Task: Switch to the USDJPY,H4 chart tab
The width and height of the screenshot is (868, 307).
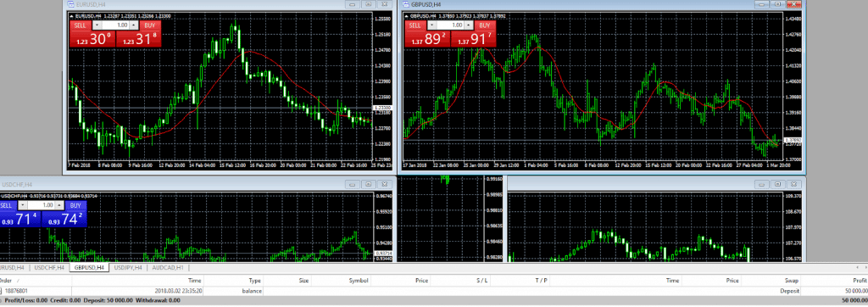Action: point(129,268)
